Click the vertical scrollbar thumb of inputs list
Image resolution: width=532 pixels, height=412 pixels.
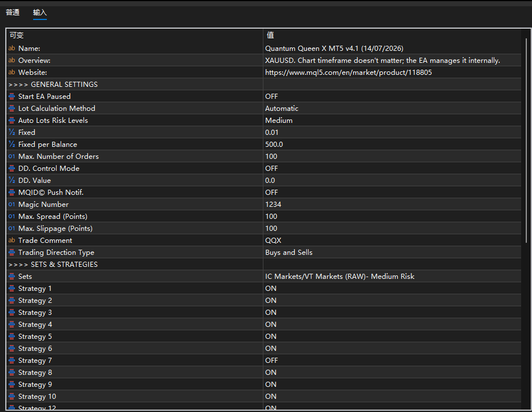(x=526, y=141)
